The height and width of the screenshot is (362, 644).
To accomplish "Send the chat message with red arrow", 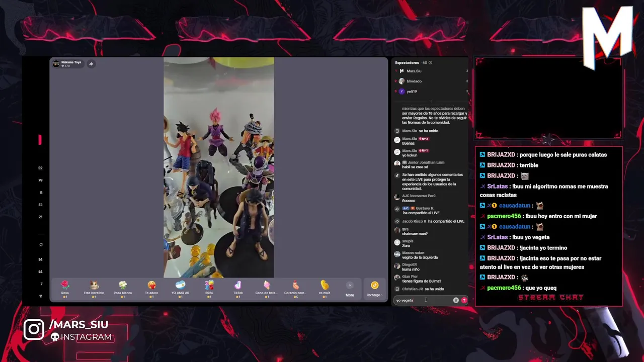I will click(464, 300).
